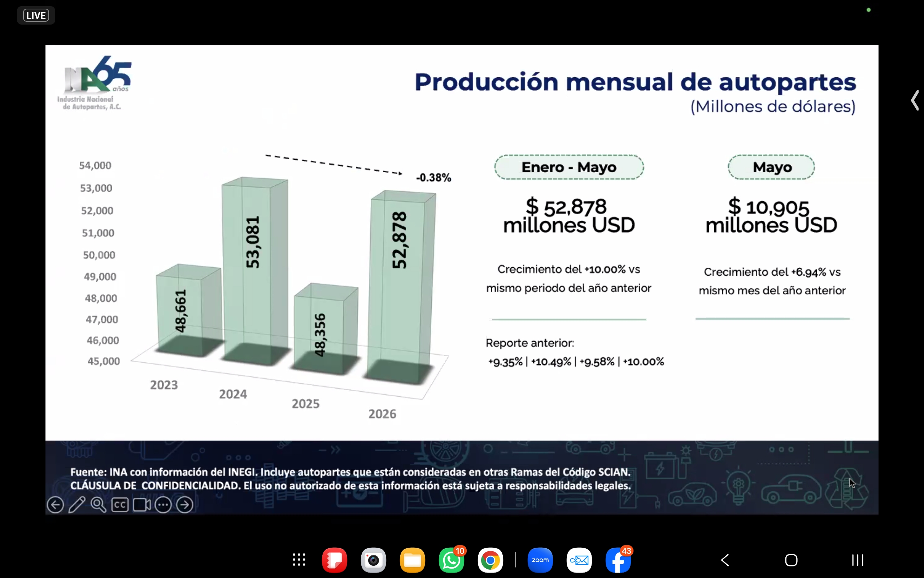Open the recent apps navigation button
924x578 pixels.
[x=858, y=560]
